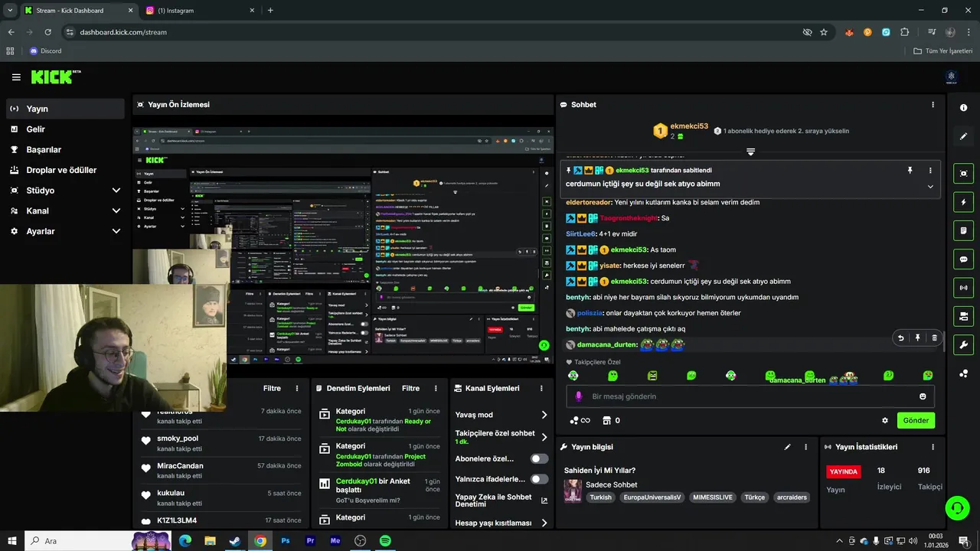The image size is (980, 551).
Task: Open the emoji picker in message box
Action: [x=923, y=396]
